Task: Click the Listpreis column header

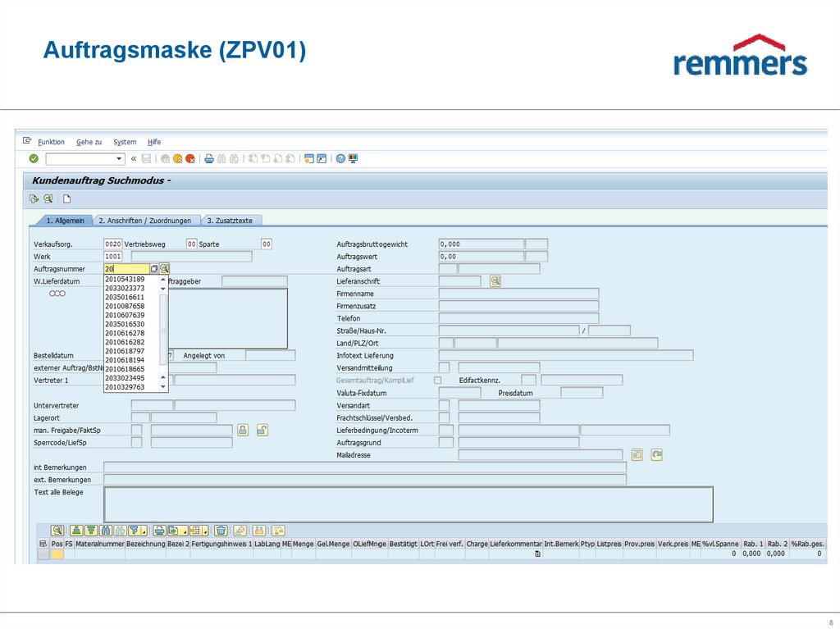Action: click(609, 544)
